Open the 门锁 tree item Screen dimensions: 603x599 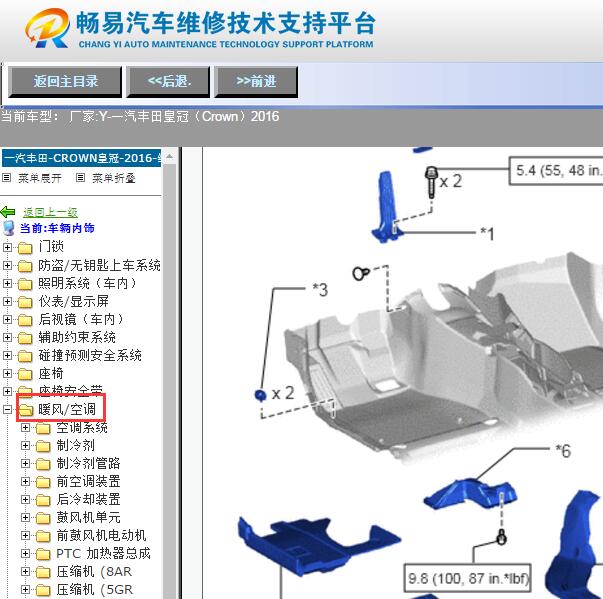51,247
